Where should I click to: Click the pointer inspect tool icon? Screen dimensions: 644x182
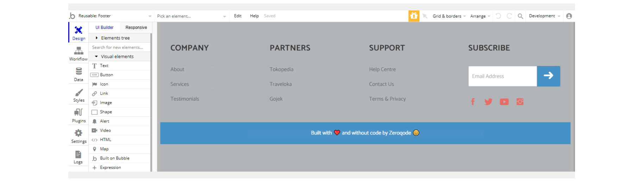425,16
